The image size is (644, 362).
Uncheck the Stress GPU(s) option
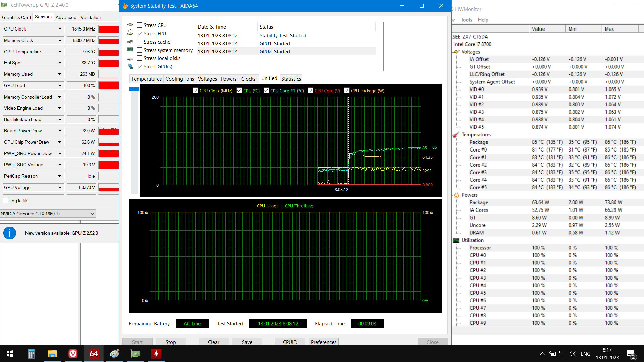140,66
